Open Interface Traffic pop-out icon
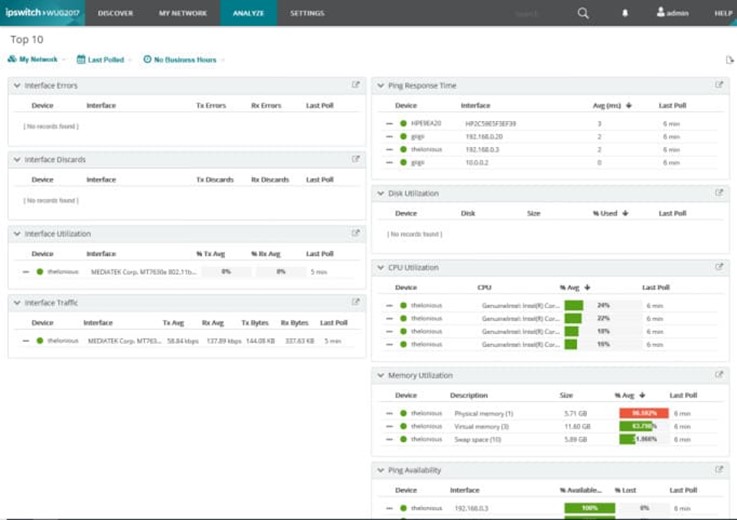The width and height of the screenshot is (737, 520). [x=356, y=302]
